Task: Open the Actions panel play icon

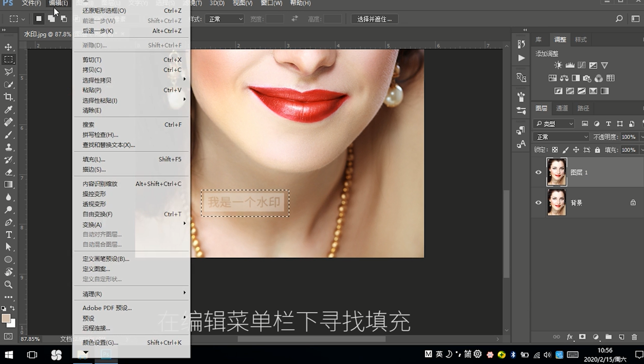Action: point(521,58)
